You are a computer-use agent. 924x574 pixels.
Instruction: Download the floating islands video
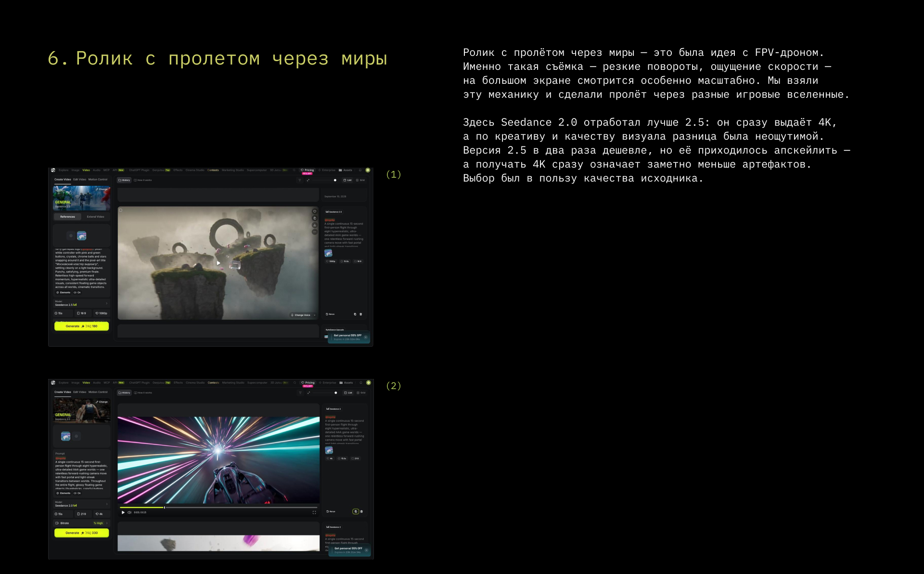click(x=315, y=225)
